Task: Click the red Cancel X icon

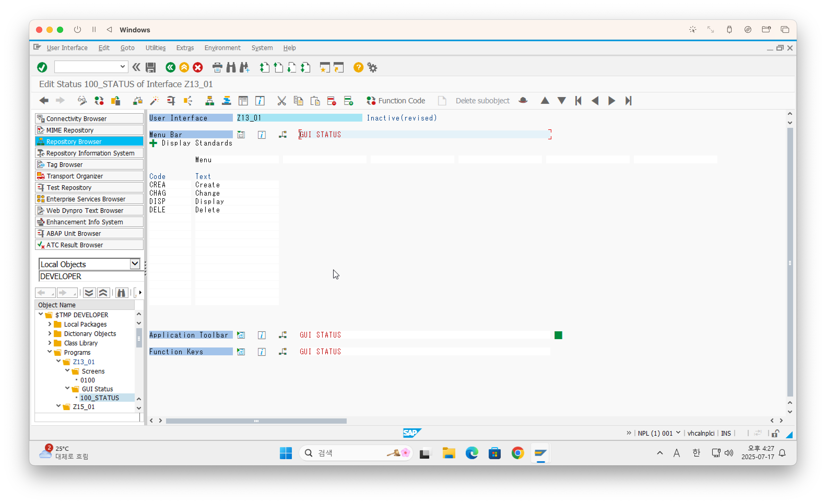Action: [x=198, y=67]
